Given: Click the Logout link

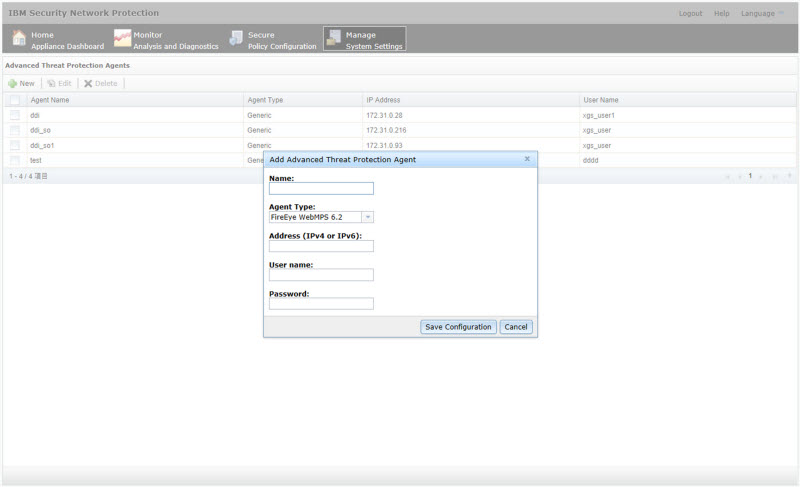Looking at the screenshot, I should (690, 13).
